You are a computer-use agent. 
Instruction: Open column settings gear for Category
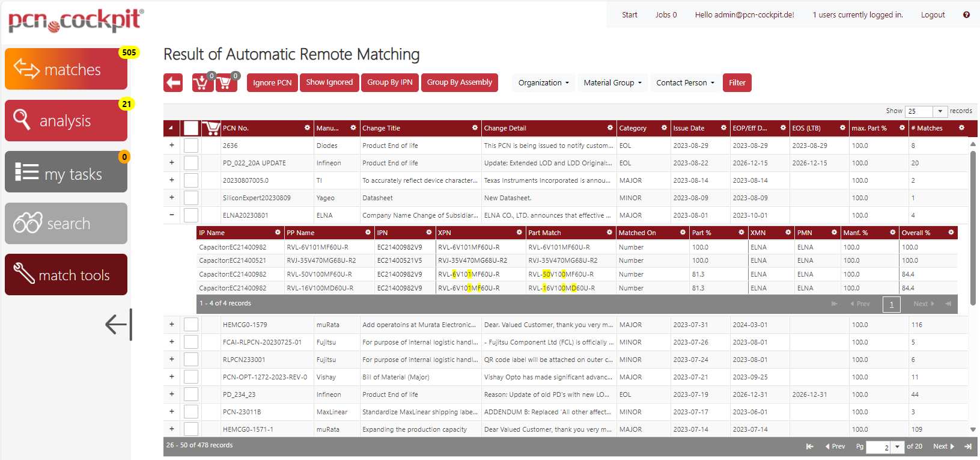[664, 128]
